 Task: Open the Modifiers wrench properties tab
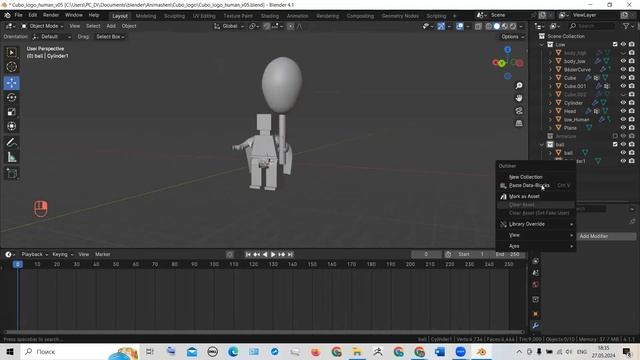[x=536, y=325]
